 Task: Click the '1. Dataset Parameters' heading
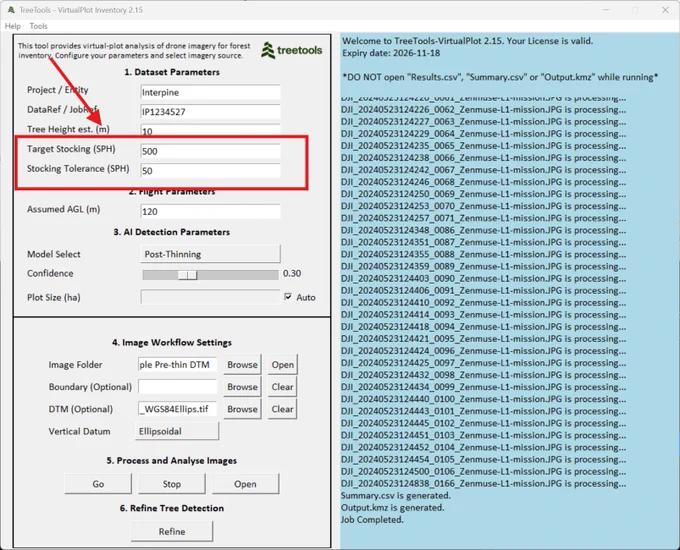[172, 72]
